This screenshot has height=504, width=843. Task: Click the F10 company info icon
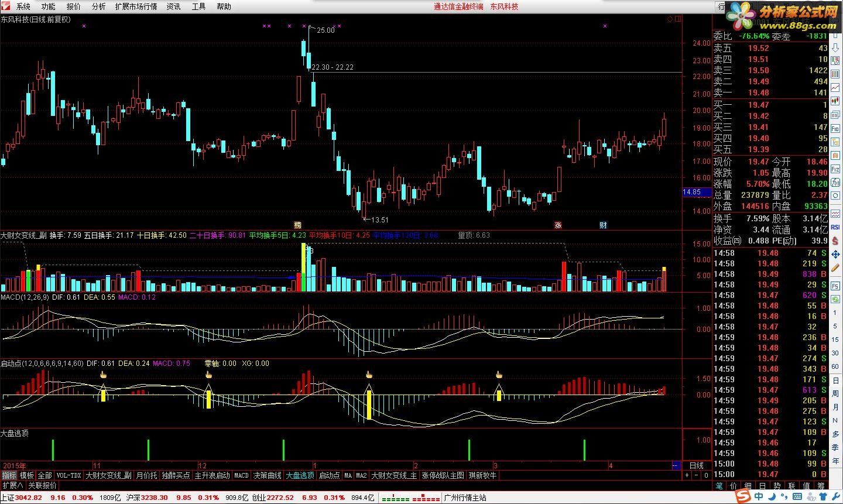pyautogui.click(x=835, y=129)
